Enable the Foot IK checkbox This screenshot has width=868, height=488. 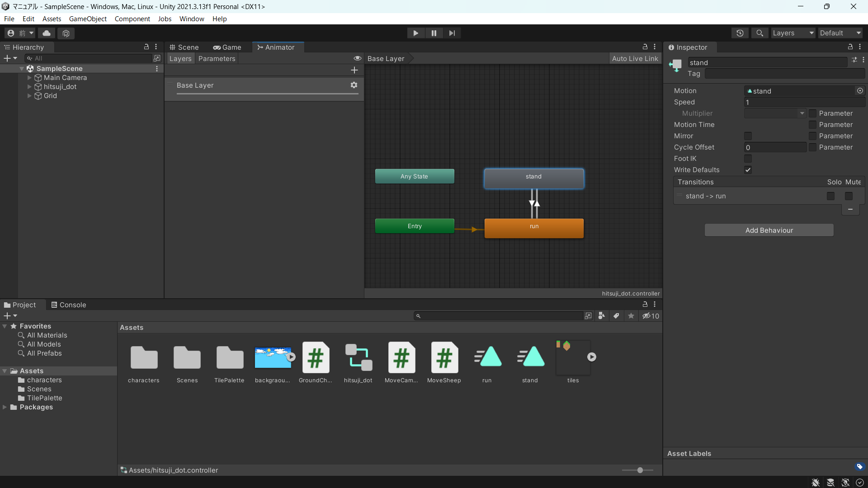tap(748, 159)
